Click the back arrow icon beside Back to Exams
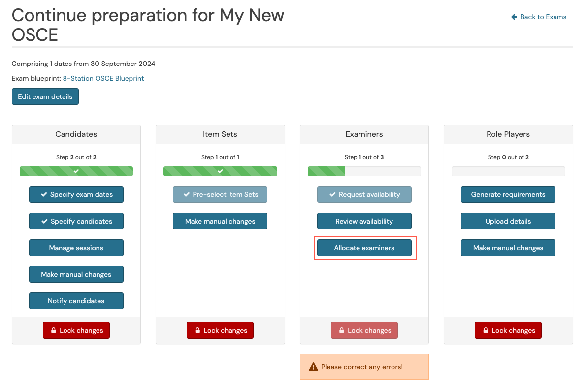The image size is (588, 384). [514, 17]
